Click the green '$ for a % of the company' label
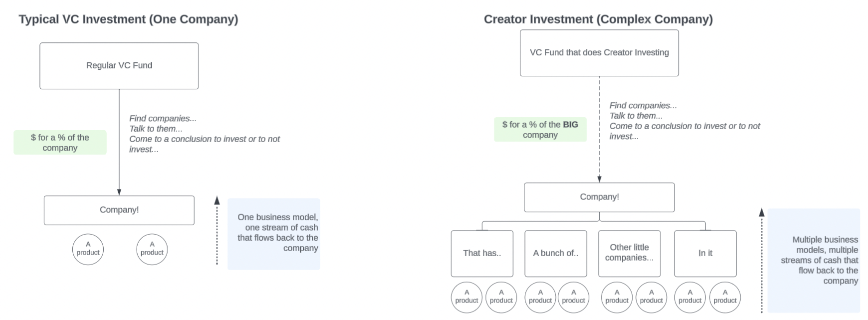 tap(60, 143)
